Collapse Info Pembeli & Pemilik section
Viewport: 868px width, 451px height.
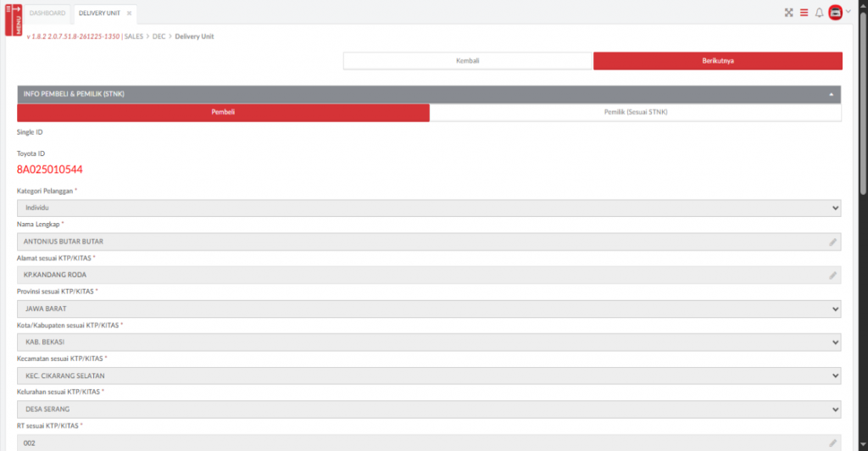coord(831,94)
